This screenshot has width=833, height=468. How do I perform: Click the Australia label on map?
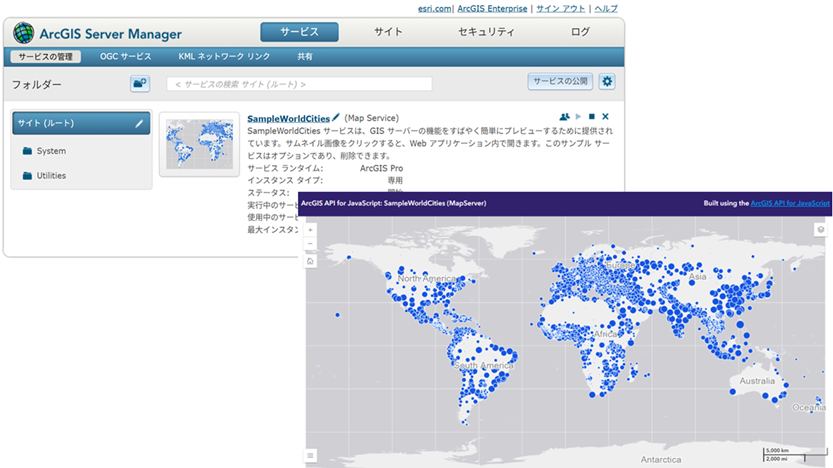pyautogui.click(x=757, y=381)
